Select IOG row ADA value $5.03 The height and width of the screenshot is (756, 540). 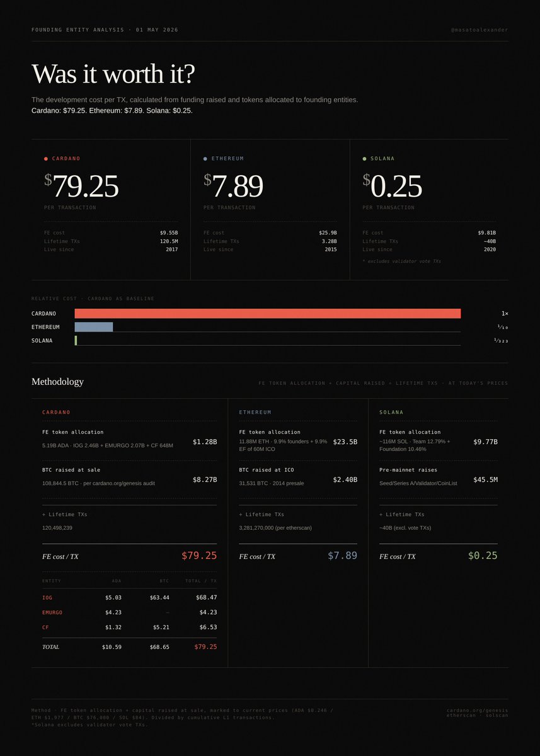pos(112,597)
